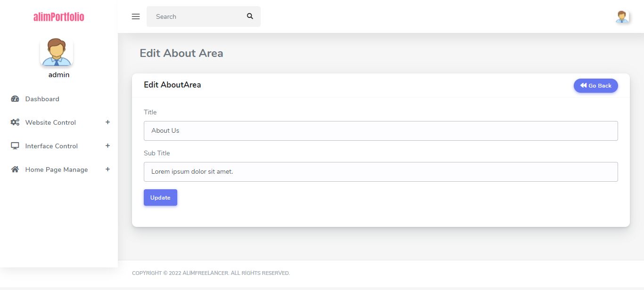Click the Dashboard speedometer icon

(15, 99)
